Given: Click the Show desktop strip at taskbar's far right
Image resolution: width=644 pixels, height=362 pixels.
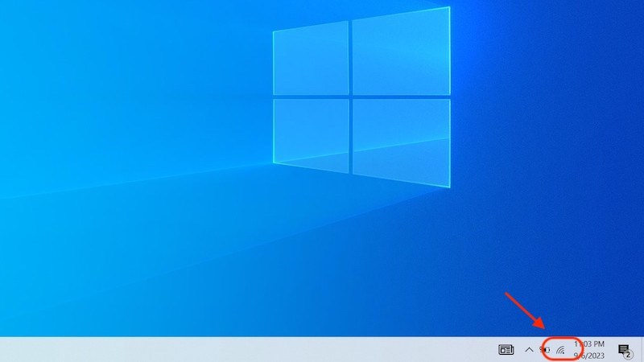Looking at the screenshot, I should coord(642,350).
